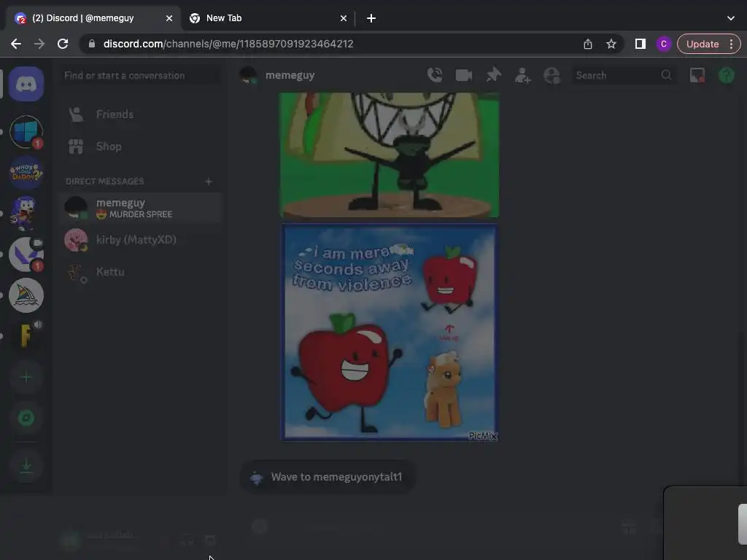Close the Discord browser tab

tap(169, 18)
